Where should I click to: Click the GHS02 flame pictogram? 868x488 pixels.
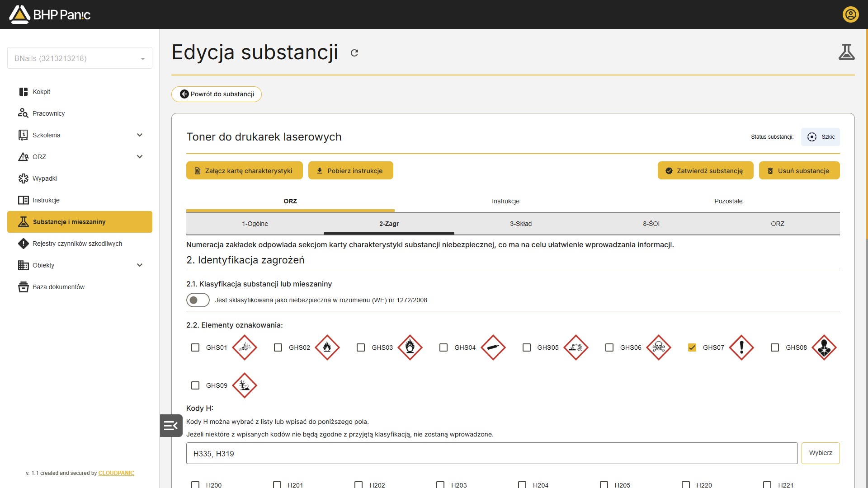click(x=327, y=347)
